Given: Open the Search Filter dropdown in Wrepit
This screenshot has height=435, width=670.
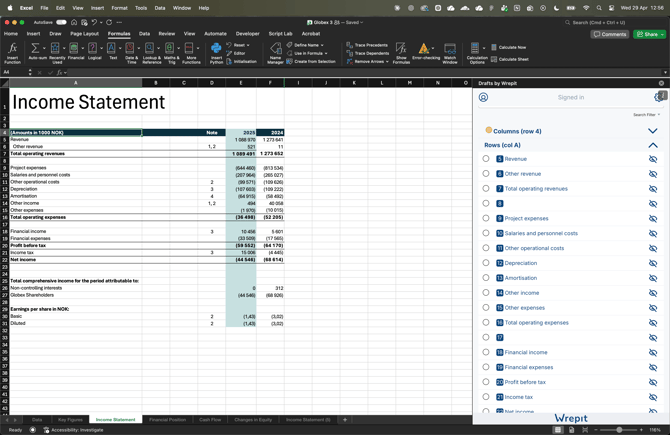Looking at the screenshot, I should (x=646, y=115).
